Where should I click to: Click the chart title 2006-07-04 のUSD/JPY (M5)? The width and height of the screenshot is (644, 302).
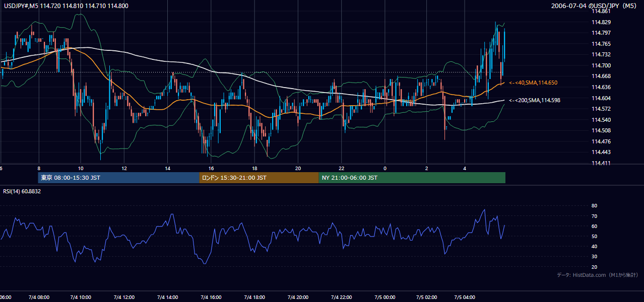[595, 6]
